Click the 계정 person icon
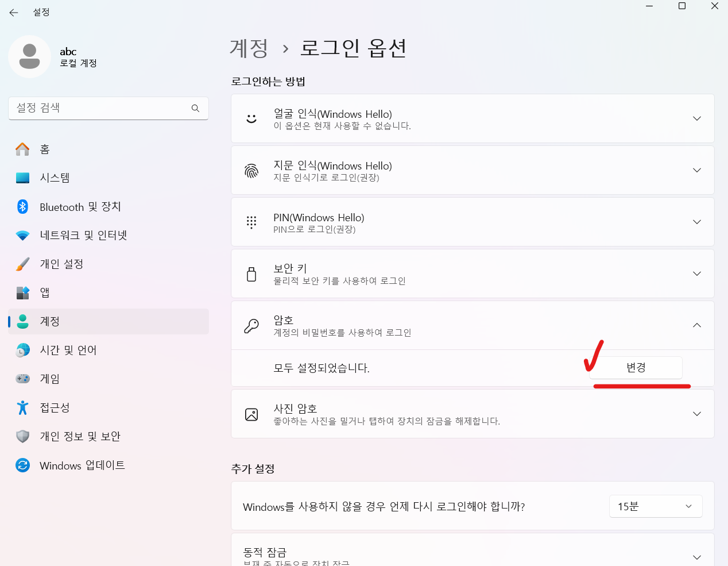The width and height of the screenshot is (728, 566). (x=22, y=322)
